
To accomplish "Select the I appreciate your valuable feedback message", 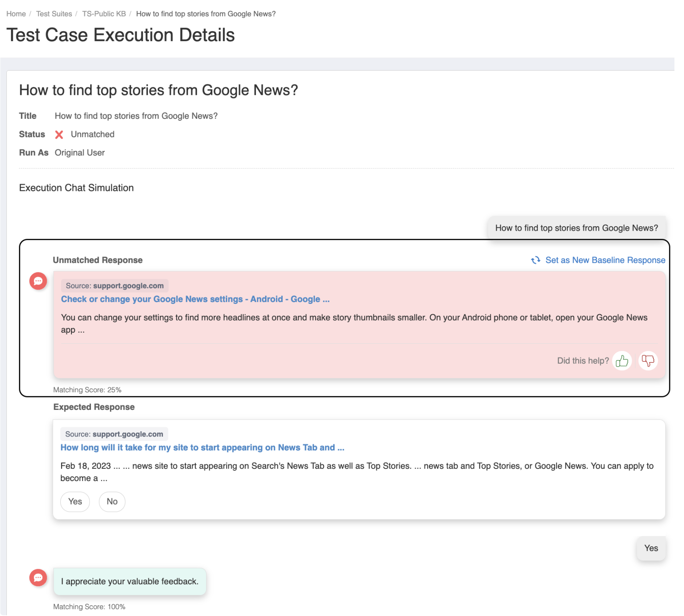I will pos(130,581).
